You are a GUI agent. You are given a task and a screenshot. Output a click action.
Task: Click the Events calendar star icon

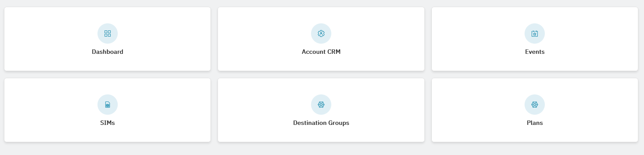click(534, 34)
